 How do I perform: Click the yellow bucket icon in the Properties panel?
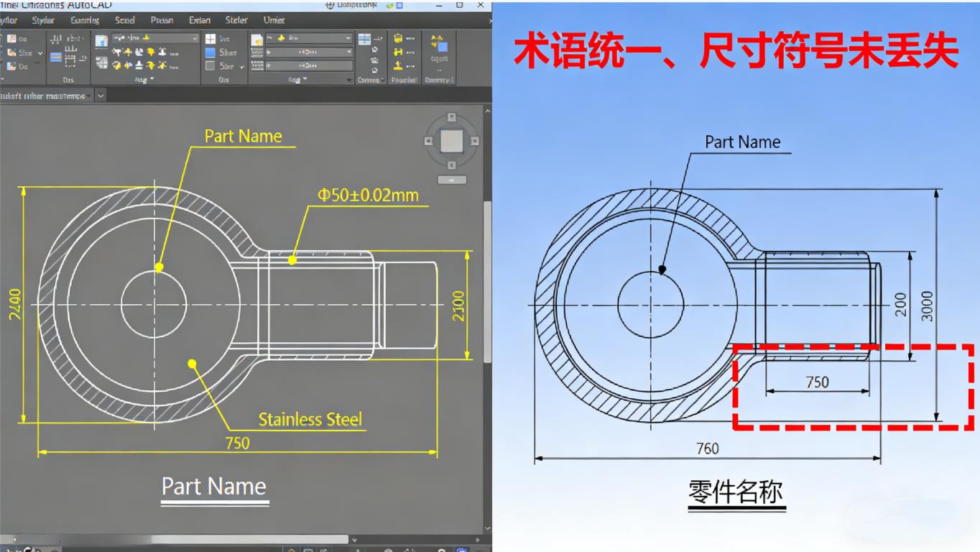tap(397, 38)
